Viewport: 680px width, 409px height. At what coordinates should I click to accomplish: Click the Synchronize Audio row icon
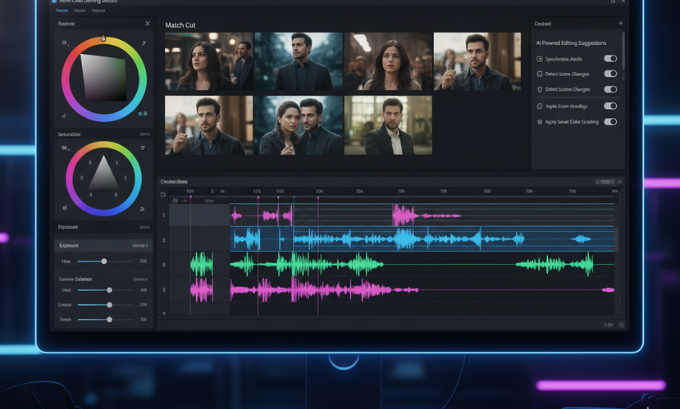point(539,59)
